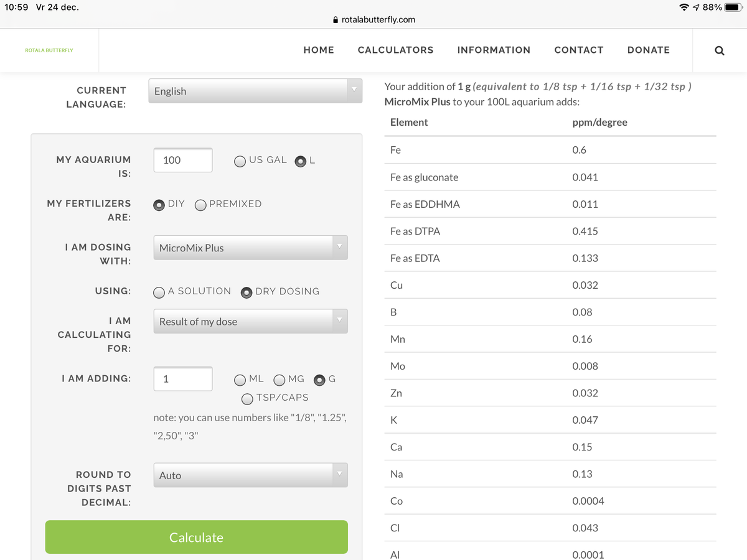Choose the TSP/CAPS unit option
The image size is (747, 560).
(247, 398)
